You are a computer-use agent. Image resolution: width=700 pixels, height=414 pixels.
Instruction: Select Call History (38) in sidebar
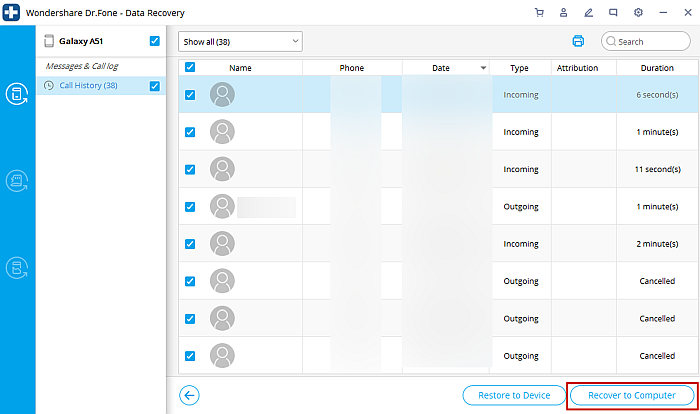click(x=101, y=85)
